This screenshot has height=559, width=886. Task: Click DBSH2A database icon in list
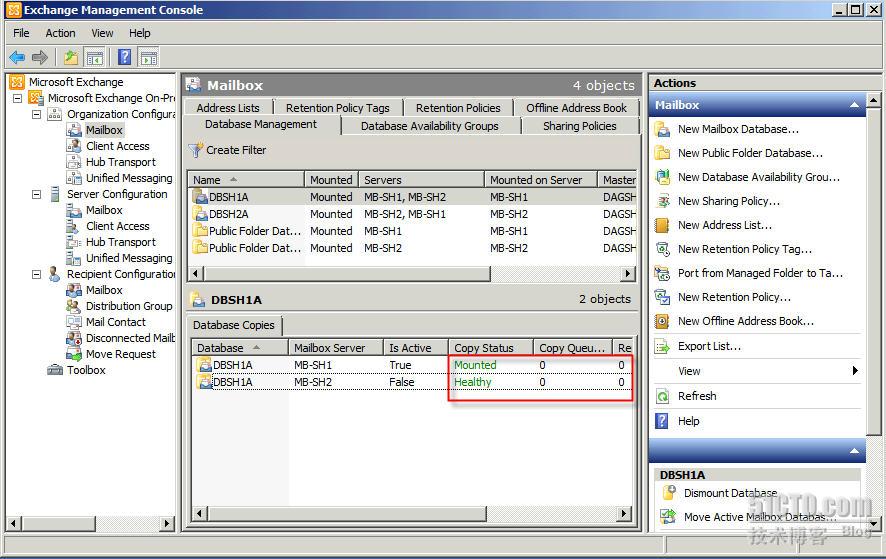[x=200, y=214]
